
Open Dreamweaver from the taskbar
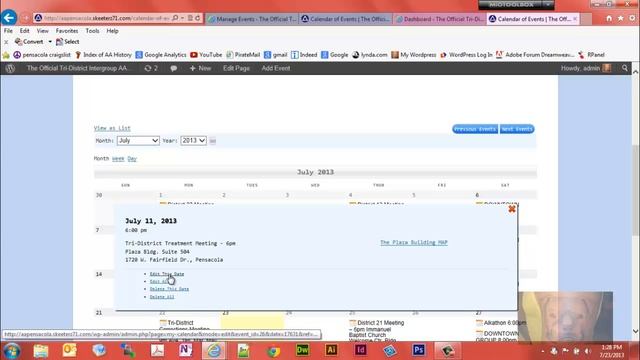302,351
